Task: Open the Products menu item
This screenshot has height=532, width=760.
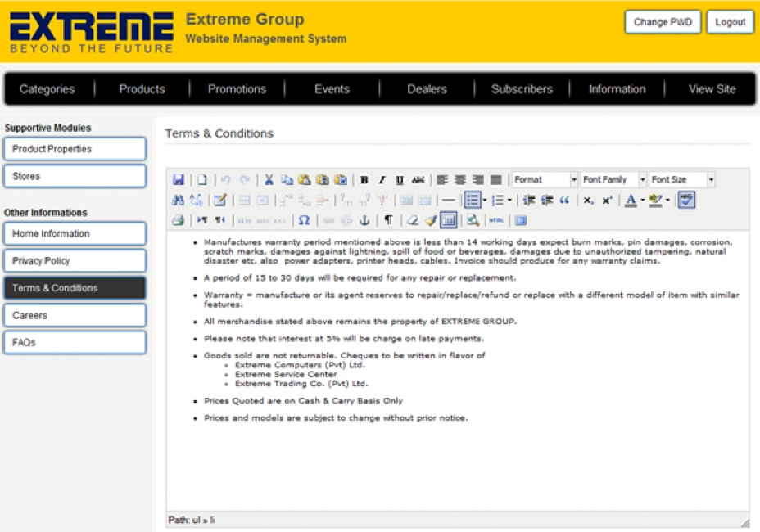Action: point(142,89)
